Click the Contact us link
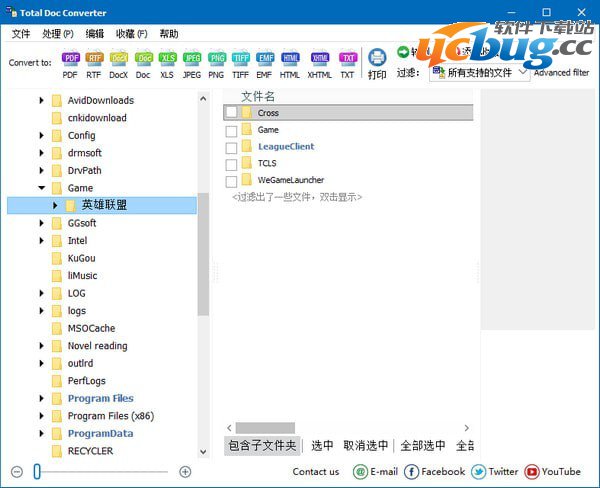The image size is (600, 488). (x=316, y=472)
